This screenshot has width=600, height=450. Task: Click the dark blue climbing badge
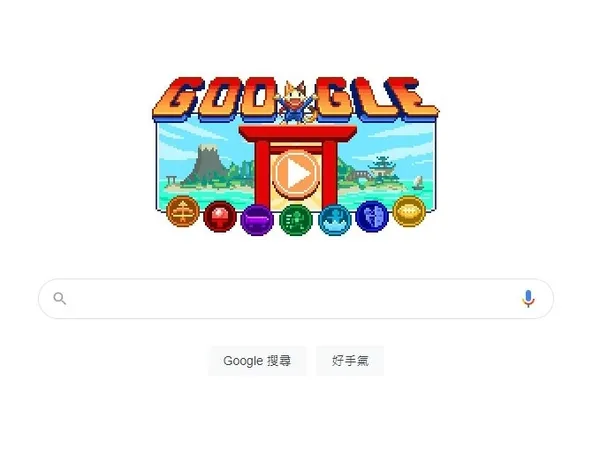tap(372, 216)
